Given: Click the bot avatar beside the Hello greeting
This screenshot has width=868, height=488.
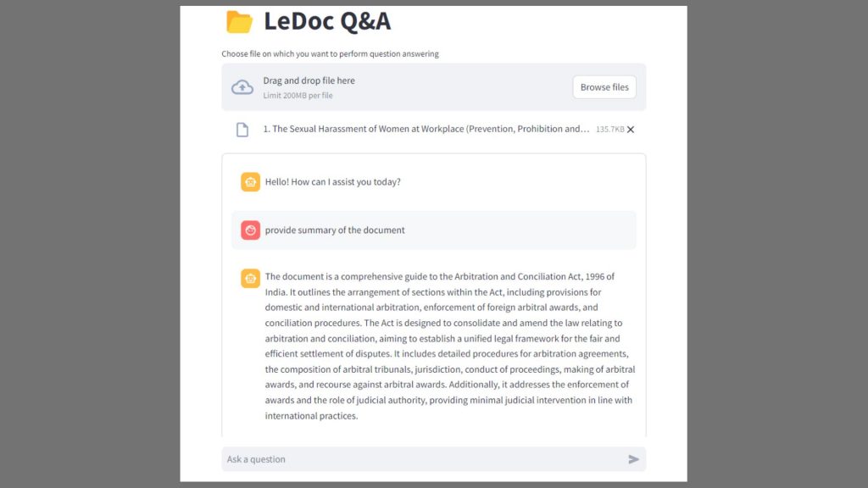Looking at the screenshot, I should pyautogui.click(x=250, y=181).
